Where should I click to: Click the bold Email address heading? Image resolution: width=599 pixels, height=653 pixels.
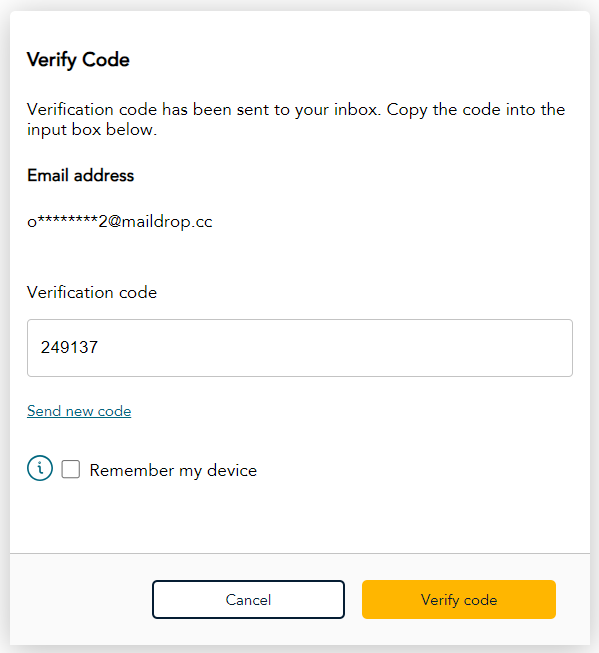pos(81,175)
